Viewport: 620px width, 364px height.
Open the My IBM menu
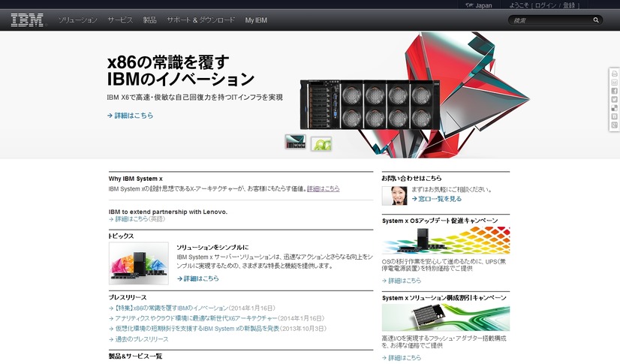click(x=256, y=20)
